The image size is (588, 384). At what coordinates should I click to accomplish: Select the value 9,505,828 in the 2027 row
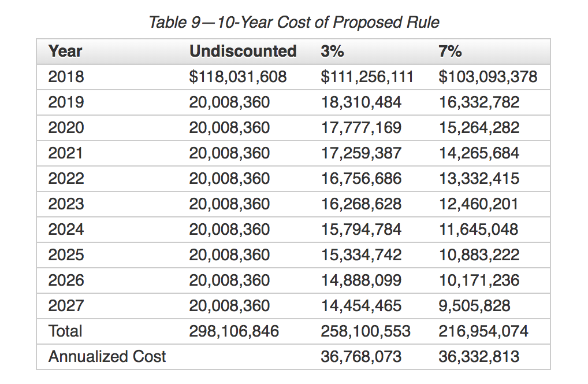click(x=474, y=306)
